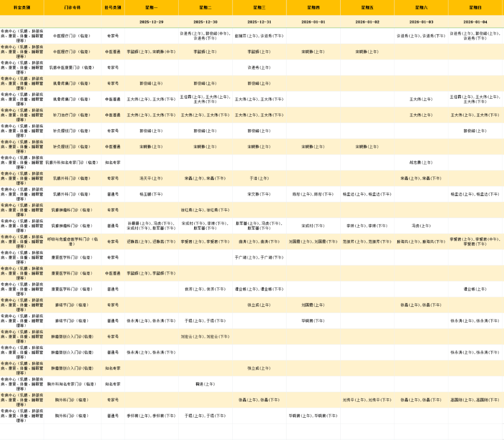Click the 高国刚(上午), 高国刚(下午) cell

click(x=475, y=400)
